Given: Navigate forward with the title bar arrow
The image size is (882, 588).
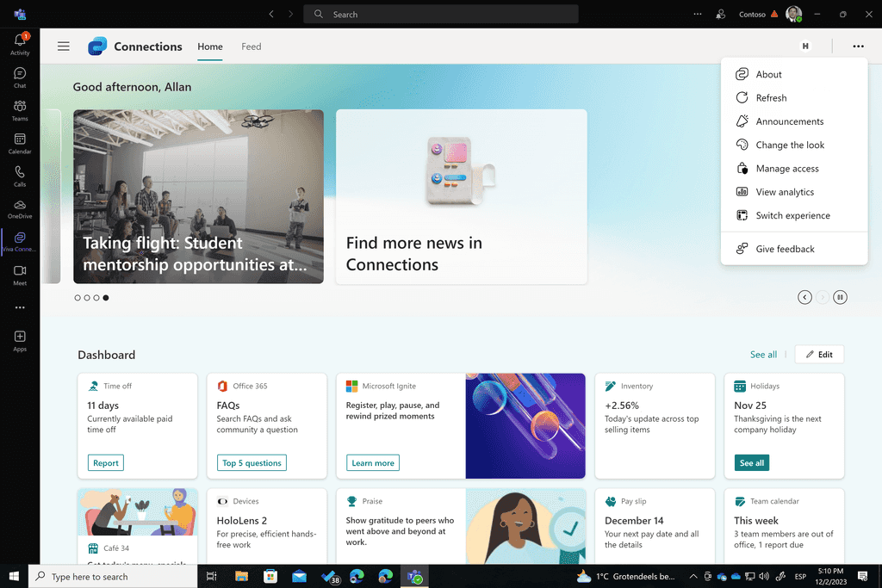Looking at the screenshot, I should click(291, 14).
